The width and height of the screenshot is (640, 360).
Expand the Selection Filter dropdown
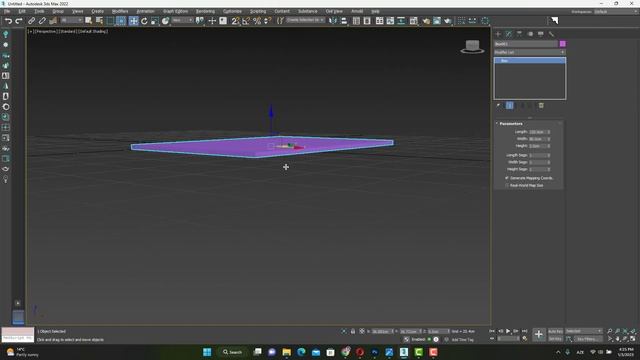click(x=71, y=20)
